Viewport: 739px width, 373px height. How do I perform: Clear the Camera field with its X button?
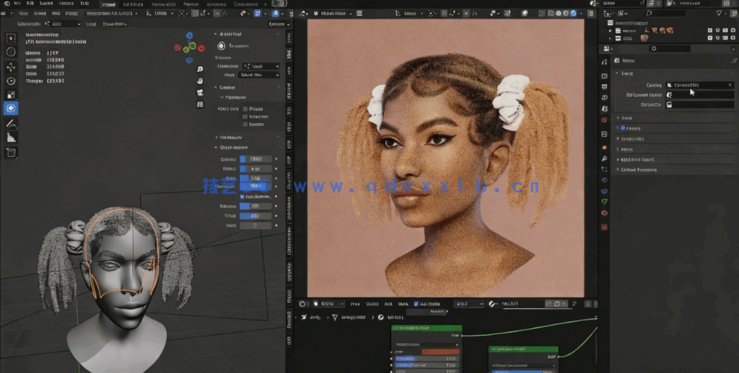(x=730, y=85)
